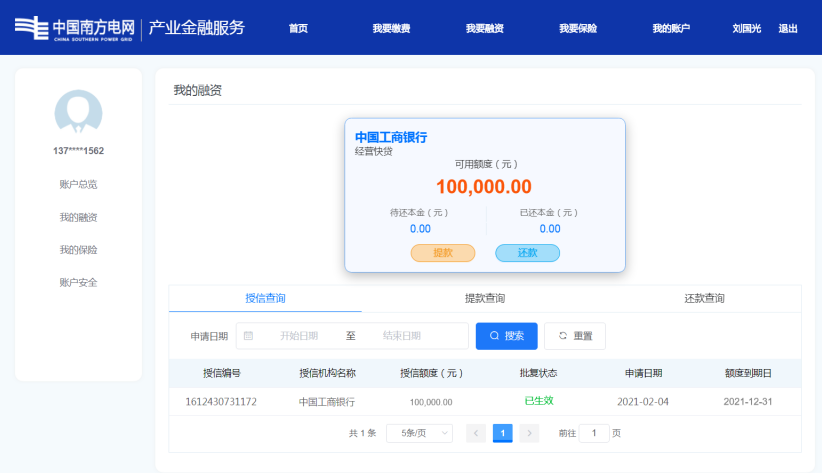Click the 重置 reset button
823x473 pixels.
point(575,336)
